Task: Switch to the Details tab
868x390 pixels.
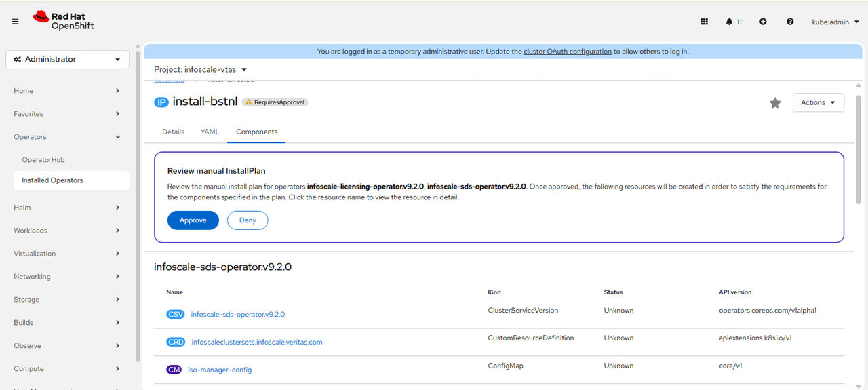Action: [x=173, y=132]
